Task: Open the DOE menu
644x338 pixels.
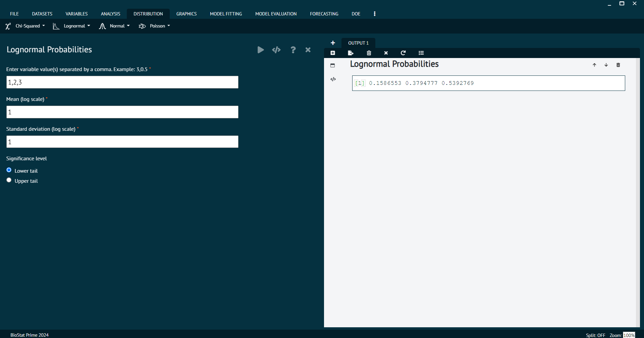Action: point(356,14)
